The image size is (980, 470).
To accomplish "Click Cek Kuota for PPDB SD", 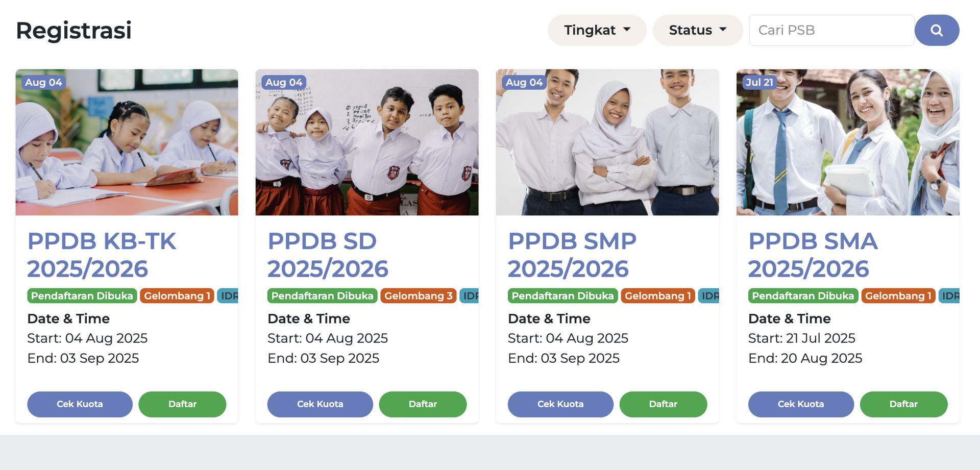I will pos(320,404).
